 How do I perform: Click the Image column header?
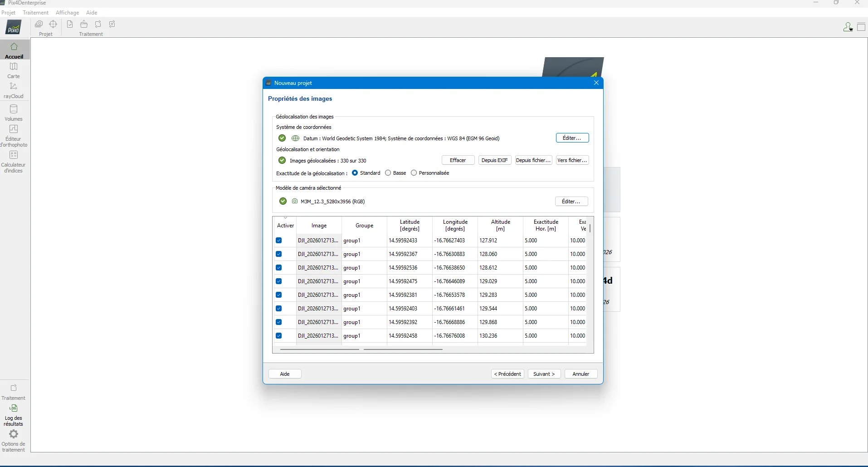pyautogui.click(x=319, y=226)
